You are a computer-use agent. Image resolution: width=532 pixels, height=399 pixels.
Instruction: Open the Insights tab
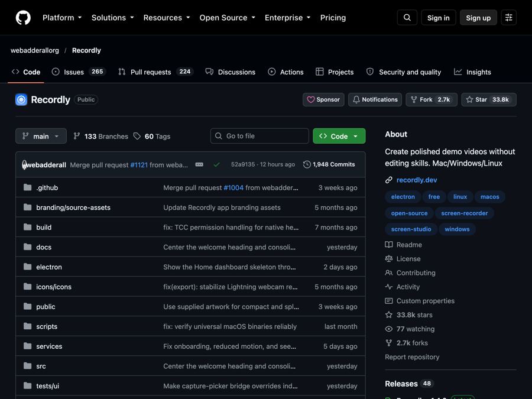pyautogui.click(x=473, y=72)
